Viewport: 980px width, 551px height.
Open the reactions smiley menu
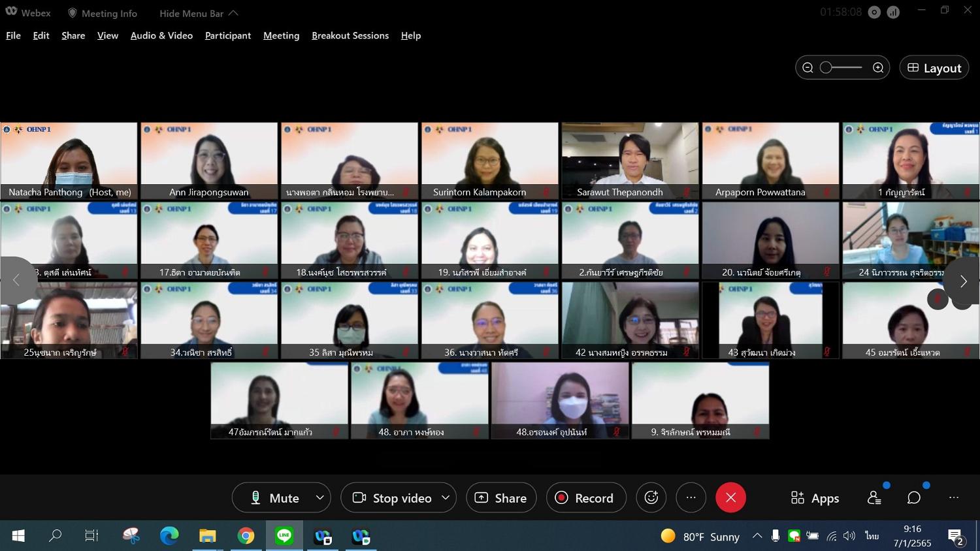pyautogui.click(x=651, y=497)
